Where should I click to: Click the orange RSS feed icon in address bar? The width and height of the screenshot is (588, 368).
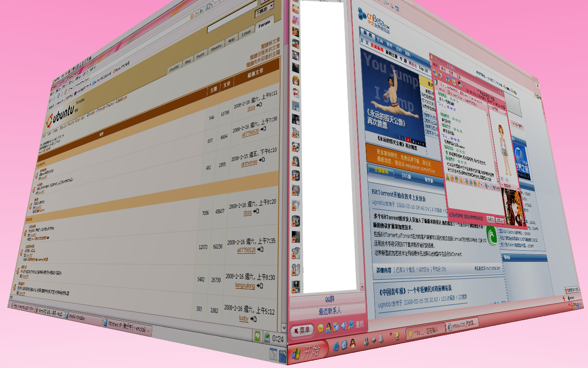(x=192, y=16)
